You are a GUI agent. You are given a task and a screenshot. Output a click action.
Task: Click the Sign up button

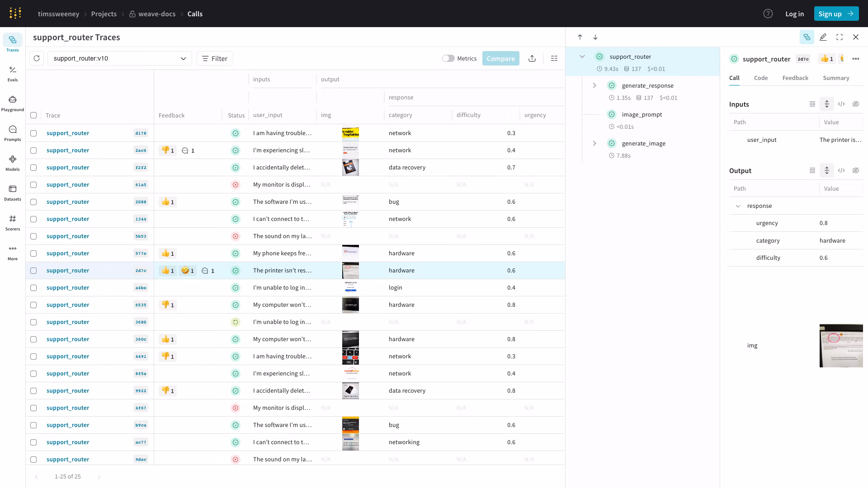[836, 14]
